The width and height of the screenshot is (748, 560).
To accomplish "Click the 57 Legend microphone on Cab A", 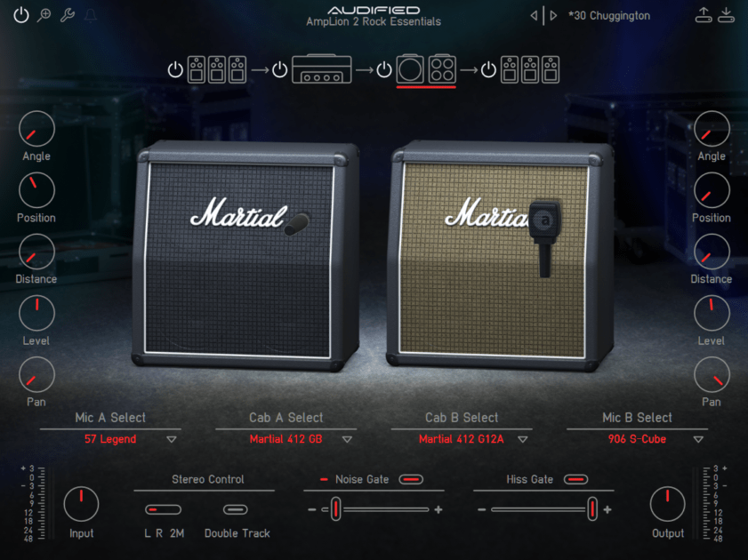I will [x=297, y=223].
